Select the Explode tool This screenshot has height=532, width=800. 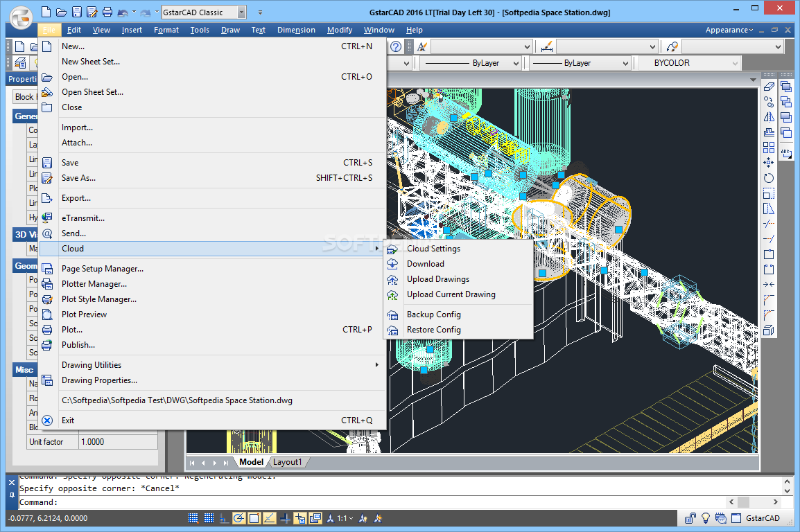769,330
